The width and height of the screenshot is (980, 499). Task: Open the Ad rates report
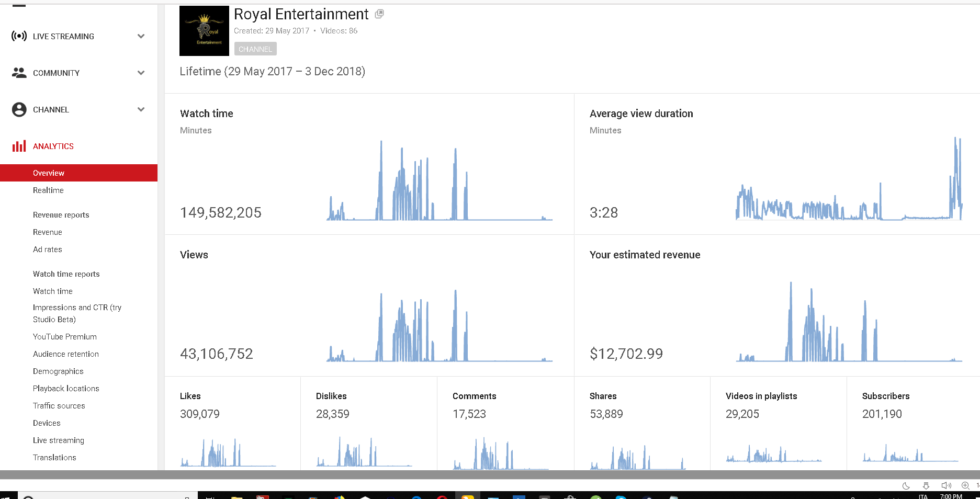pos(48,249)
